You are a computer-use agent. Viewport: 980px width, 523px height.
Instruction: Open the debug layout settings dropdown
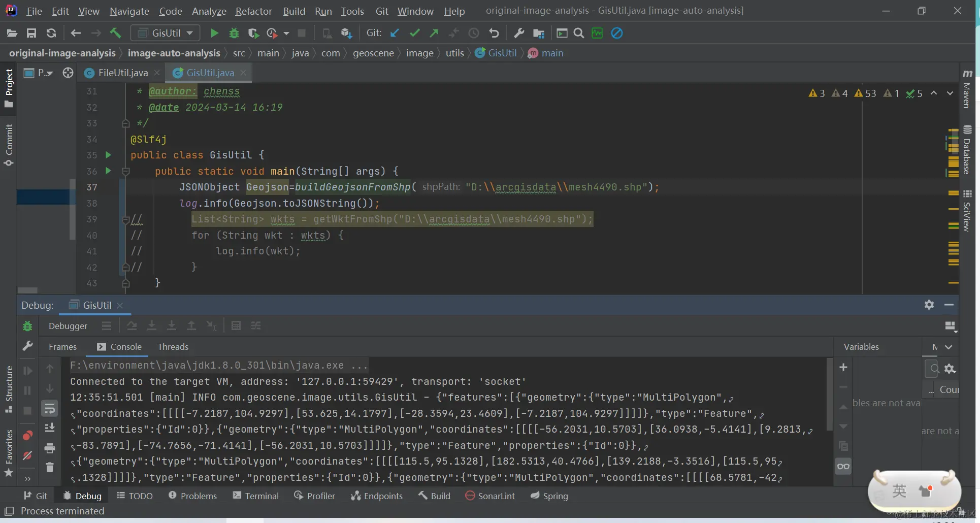pos(951,326)
